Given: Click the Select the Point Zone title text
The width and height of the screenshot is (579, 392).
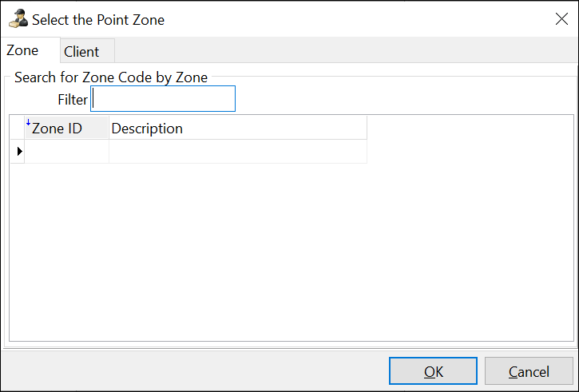Looking at the screenshot, I should tap(98, 19).
